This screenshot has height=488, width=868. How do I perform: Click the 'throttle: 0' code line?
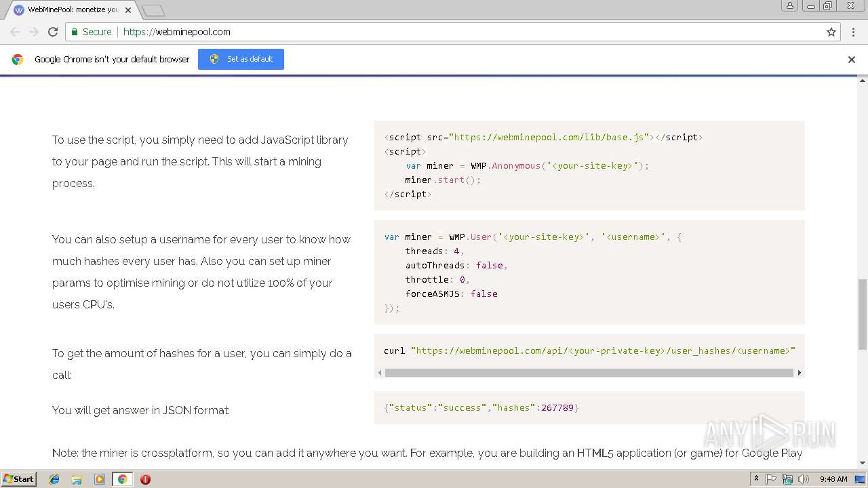[437, 279]
